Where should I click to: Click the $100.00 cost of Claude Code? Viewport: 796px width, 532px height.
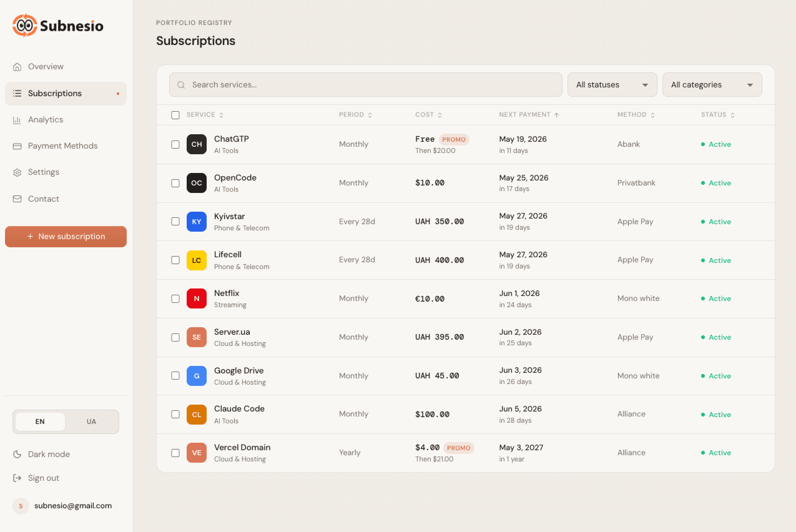click(432, 415)
